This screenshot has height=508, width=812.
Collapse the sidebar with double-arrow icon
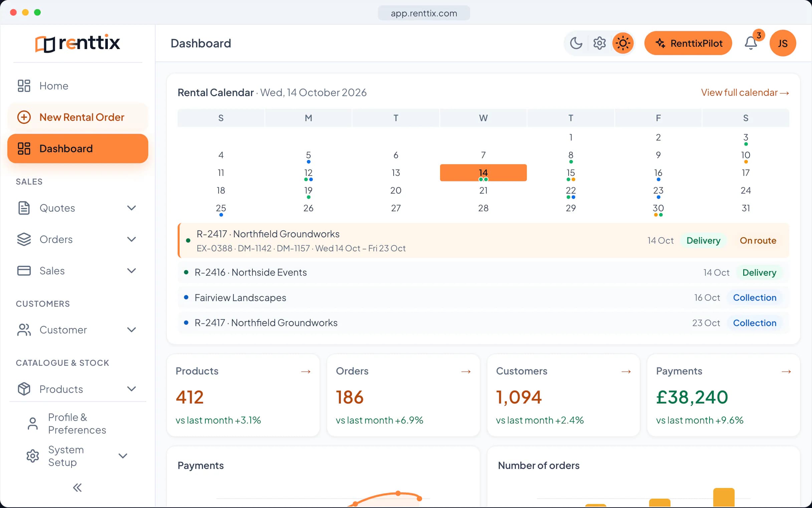click(x=77, y=488)
